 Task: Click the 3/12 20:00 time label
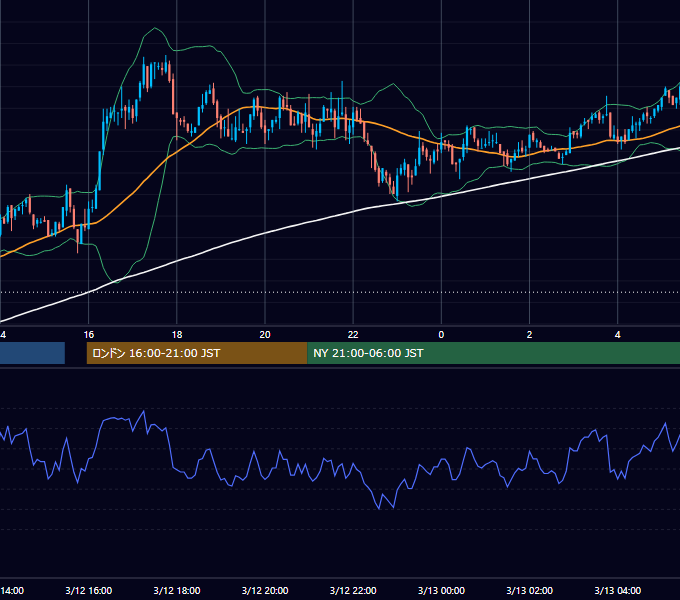point(265,590)
